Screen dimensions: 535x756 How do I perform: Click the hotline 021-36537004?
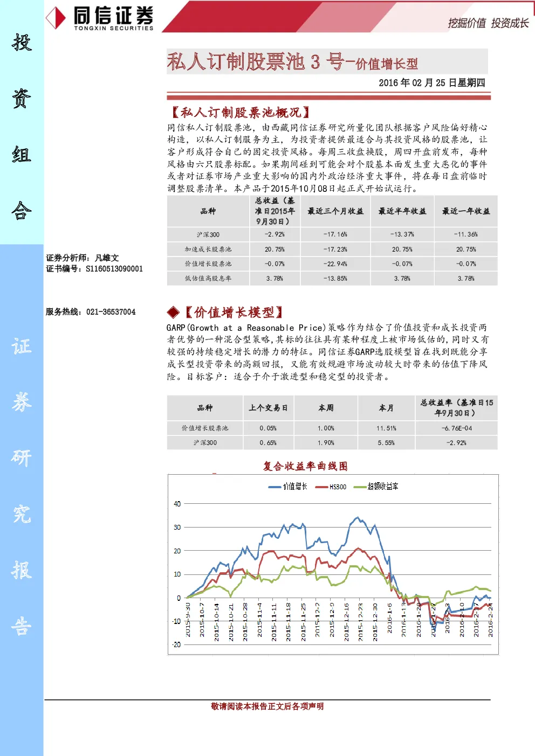click(111, 312)
